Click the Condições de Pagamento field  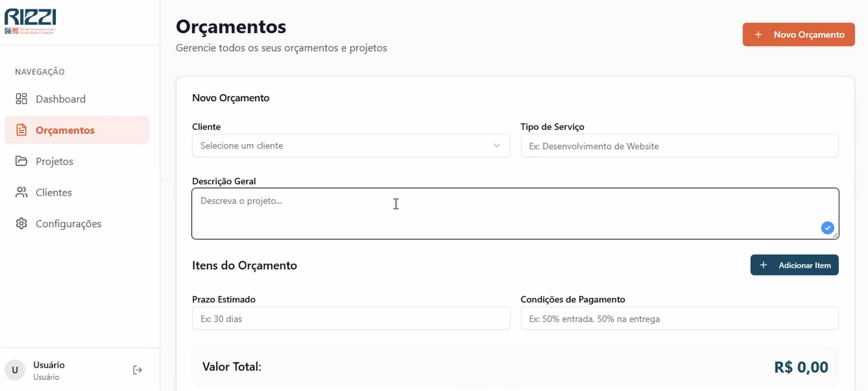coord(679,318)
